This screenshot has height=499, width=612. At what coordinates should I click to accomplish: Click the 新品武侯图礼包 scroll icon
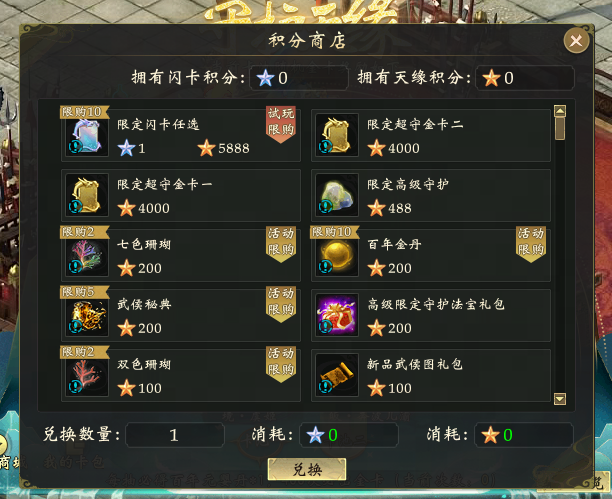(336, 375)
